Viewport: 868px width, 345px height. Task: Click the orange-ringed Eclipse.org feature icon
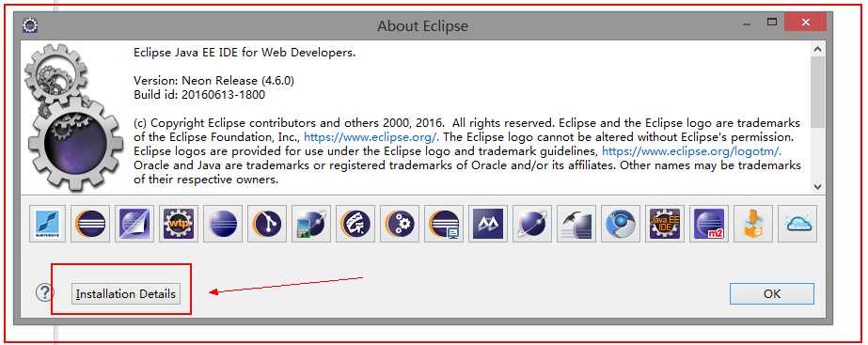click(91, 224)
